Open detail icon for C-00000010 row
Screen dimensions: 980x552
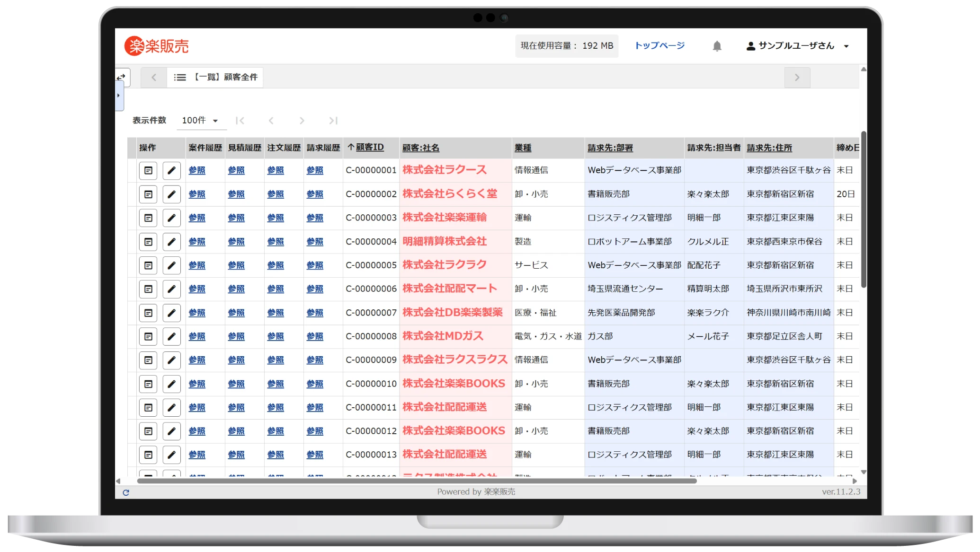coord(148,384)
